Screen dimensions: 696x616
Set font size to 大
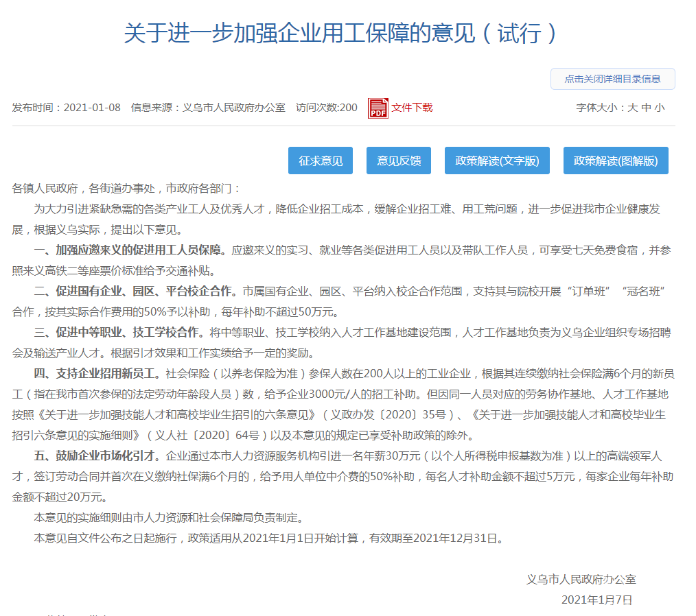point(632,108)
